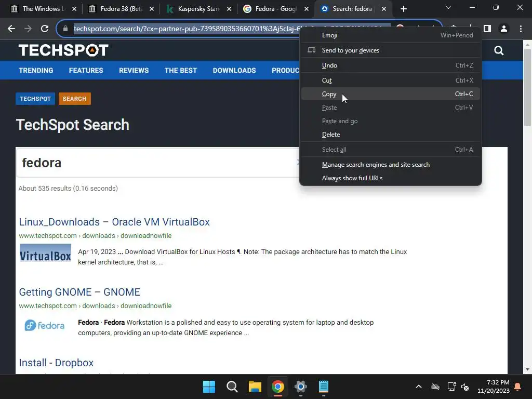Open the Windows Start menu
The width and height of the screenshot is (532, 399).
tap(209, 387)
